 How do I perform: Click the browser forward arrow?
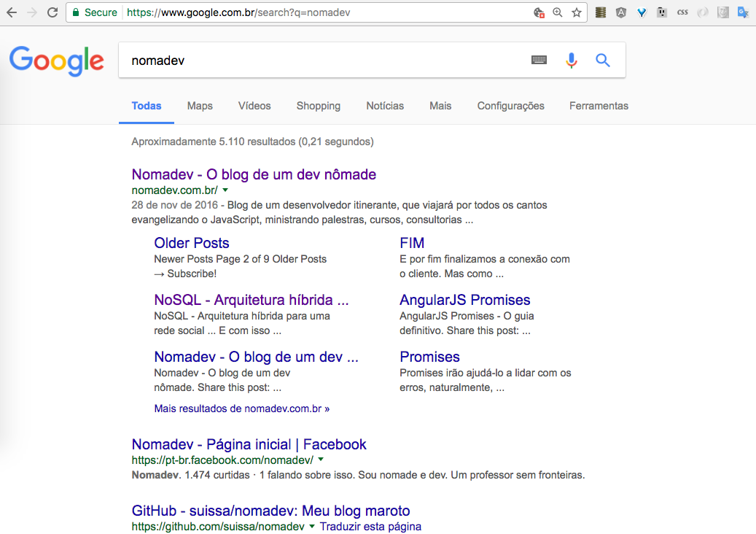tap(32, 12)
